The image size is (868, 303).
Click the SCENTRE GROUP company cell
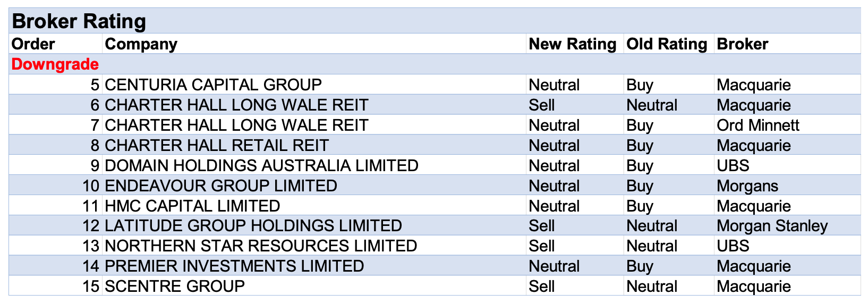[x=175, y=286]
